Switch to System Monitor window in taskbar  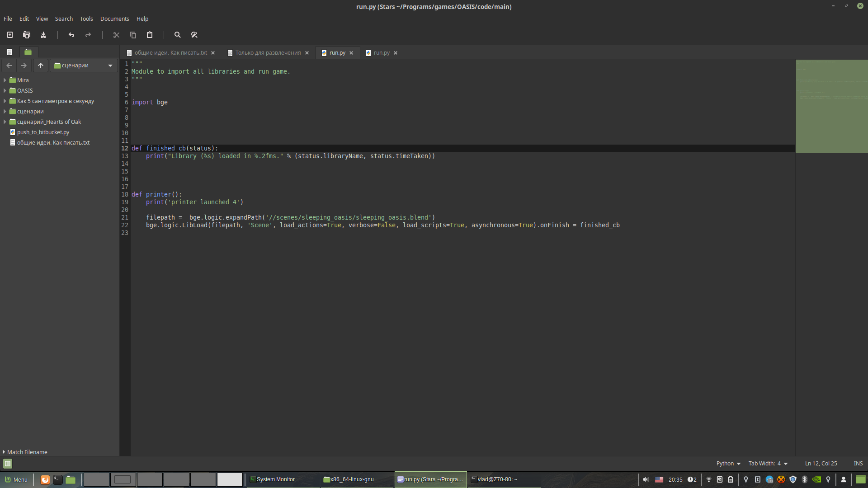(283, 479)
